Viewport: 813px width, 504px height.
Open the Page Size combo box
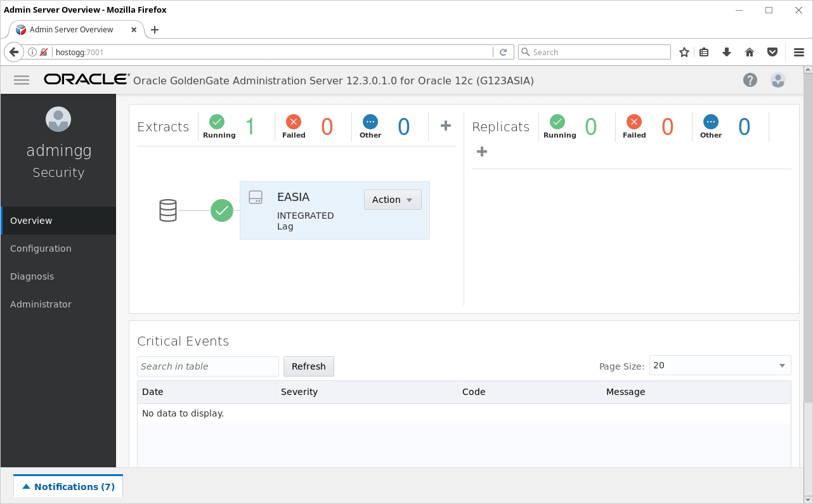point(720,365)
